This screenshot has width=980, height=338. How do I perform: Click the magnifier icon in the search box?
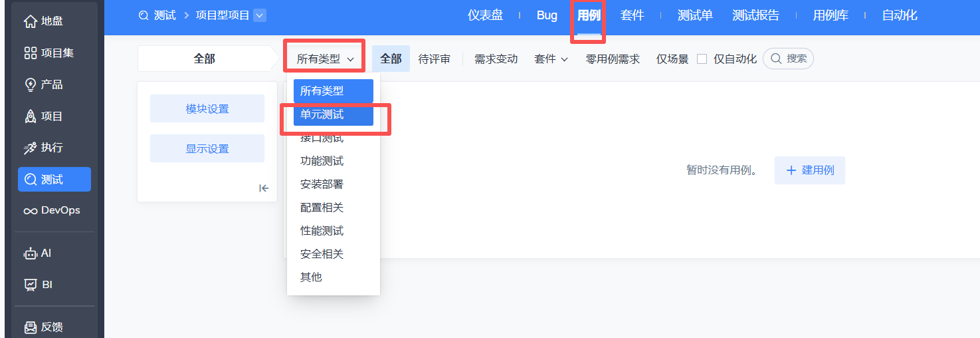776,59
